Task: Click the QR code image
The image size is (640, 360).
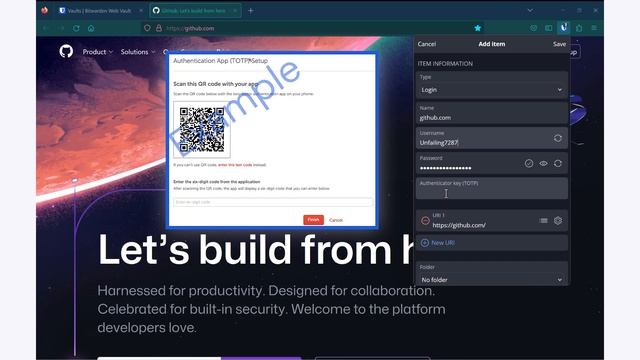Action: tap(202, 130)
